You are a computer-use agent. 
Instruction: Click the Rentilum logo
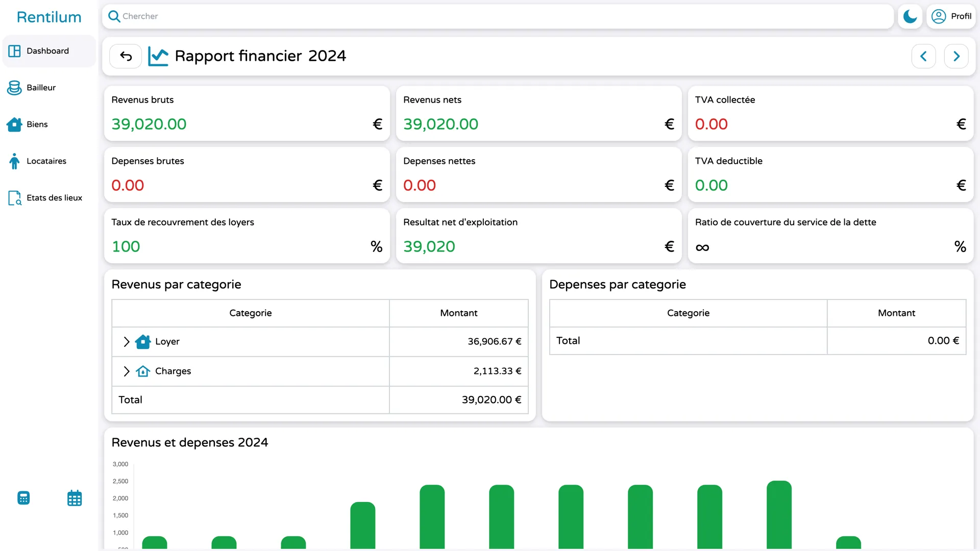[49, 17]
